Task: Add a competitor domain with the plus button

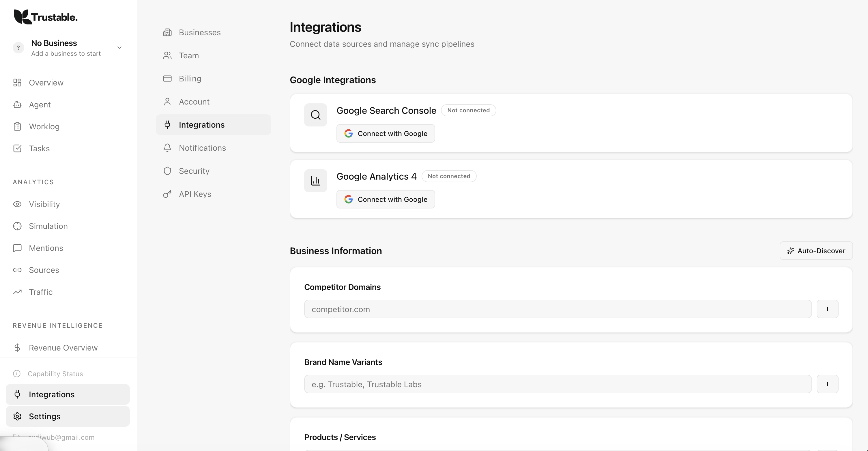Action: click(x=828, y=309)
